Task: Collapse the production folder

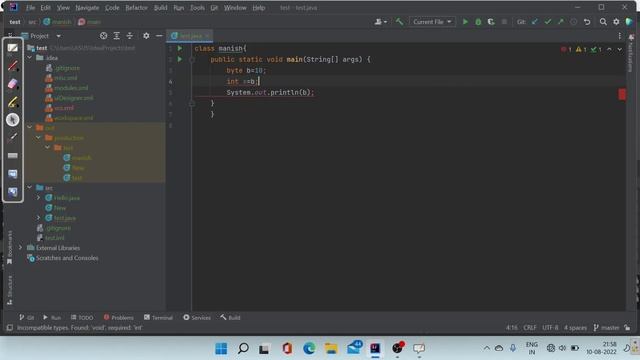Action: tap(39, 138)
